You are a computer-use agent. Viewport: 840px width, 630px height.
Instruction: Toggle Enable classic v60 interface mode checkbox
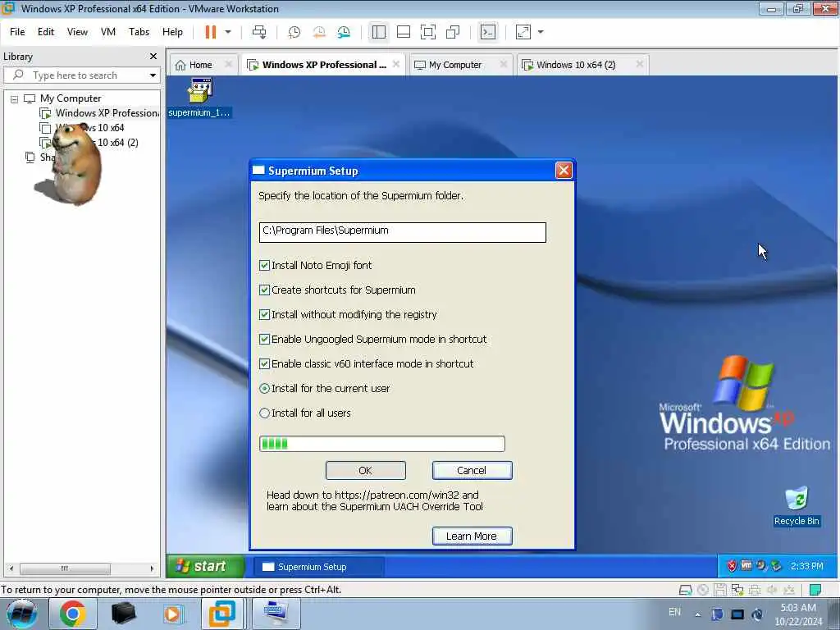tap(264, 363)
